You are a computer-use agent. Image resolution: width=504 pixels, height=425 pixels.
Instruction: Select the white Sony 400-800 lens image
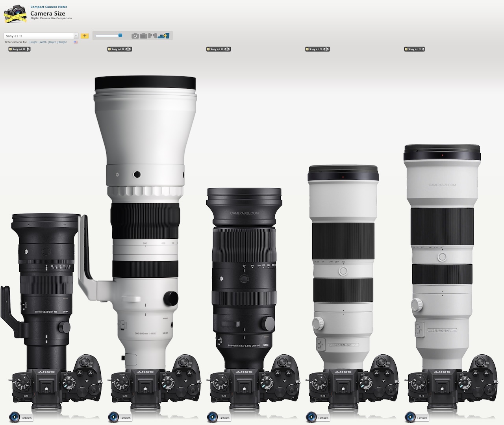pos(442,257)
